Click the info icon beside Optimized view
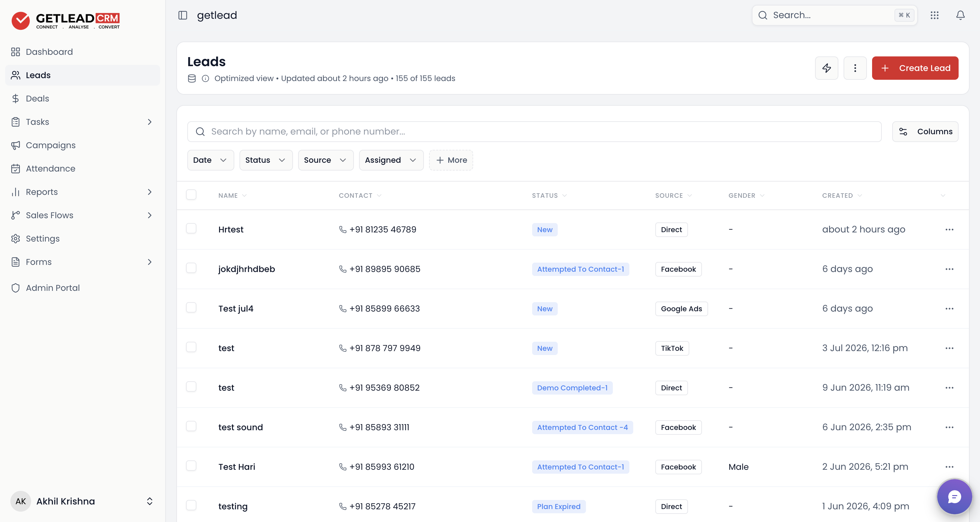 (205, 78)
